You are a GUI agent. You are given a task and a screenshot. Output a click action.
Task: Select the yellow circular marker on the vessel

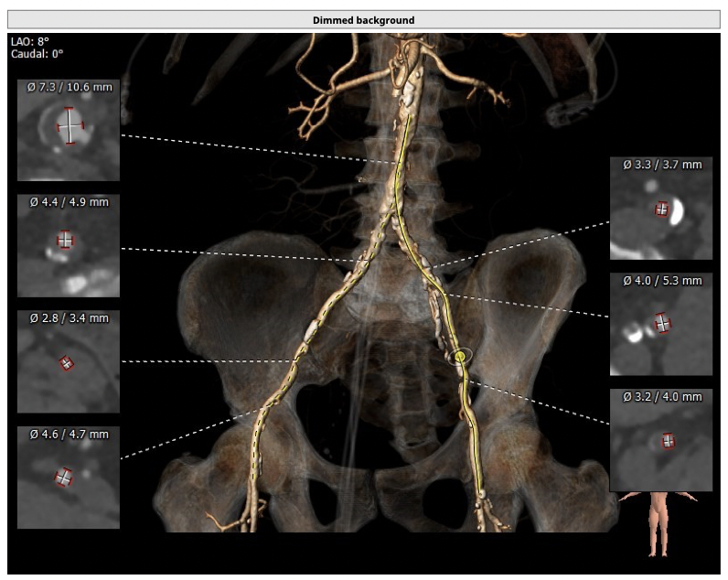(x=460, y=355)
